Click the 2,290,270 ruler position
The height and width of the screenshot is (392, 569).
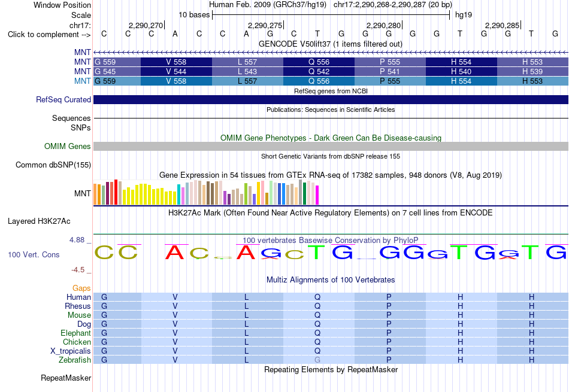pos(146,25)
